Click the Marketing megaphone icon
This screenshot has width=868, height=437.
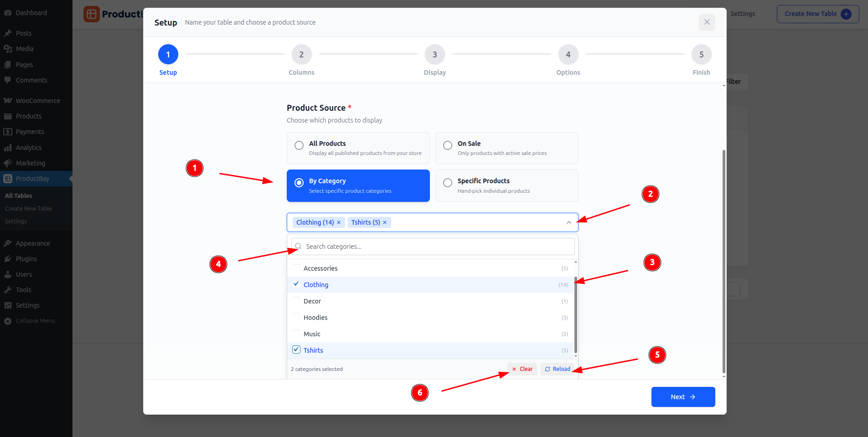(8, 163)
